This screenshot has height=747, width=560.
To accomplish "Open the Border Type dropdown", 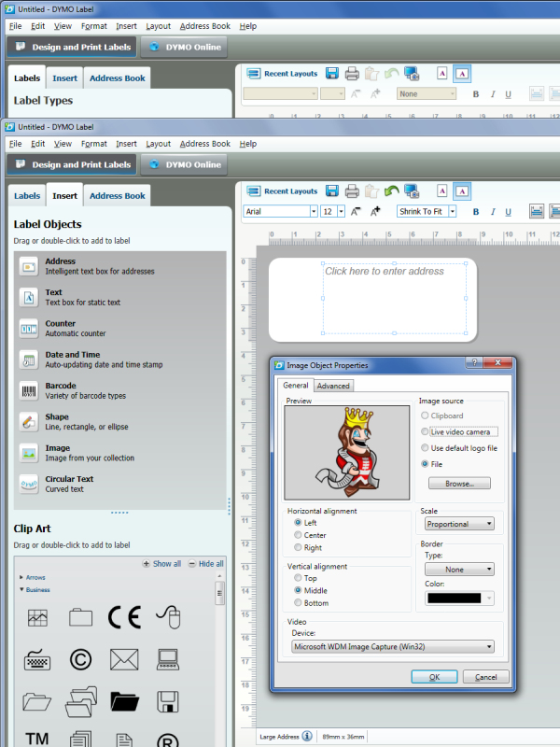I will [459, 569].
